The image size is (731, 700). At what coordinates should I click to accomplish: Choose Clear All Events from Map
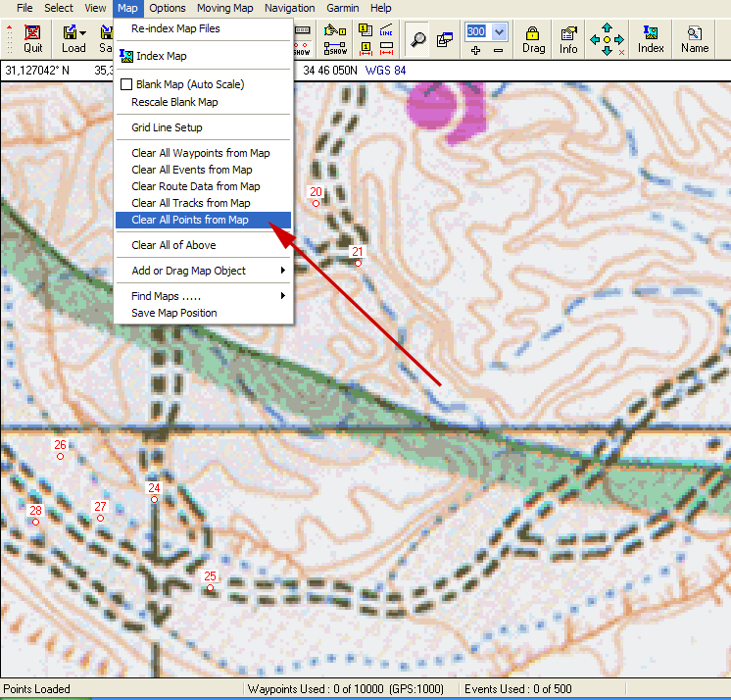[x=203, y=170]
